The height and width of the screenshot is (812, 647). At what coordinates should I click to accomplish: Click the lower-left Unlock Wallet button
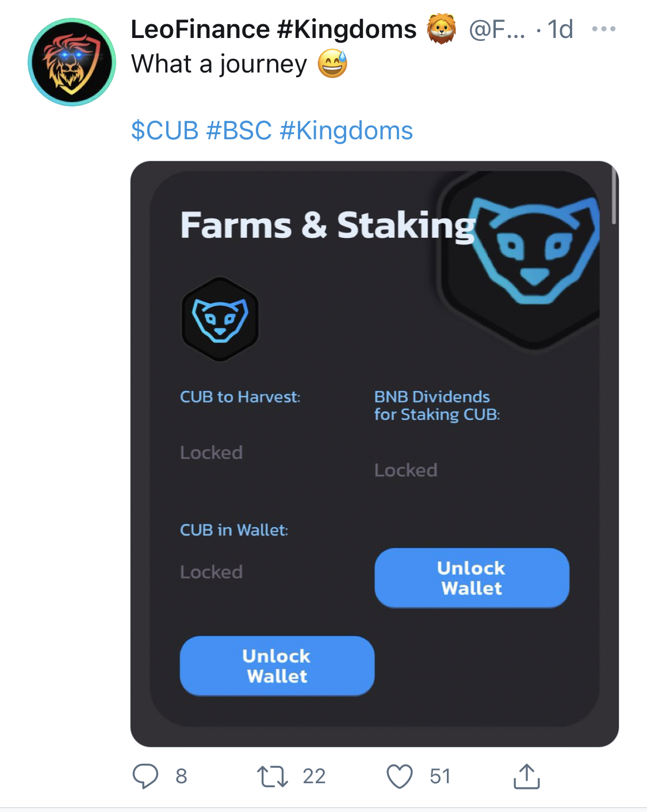[x=277, y=666]
